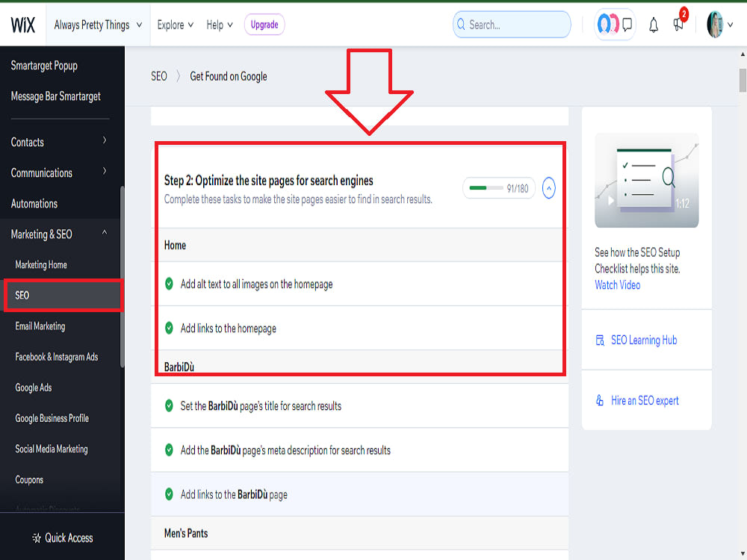
Task: Open Smartarget Popup in sidebar
Action: (44, 66)
